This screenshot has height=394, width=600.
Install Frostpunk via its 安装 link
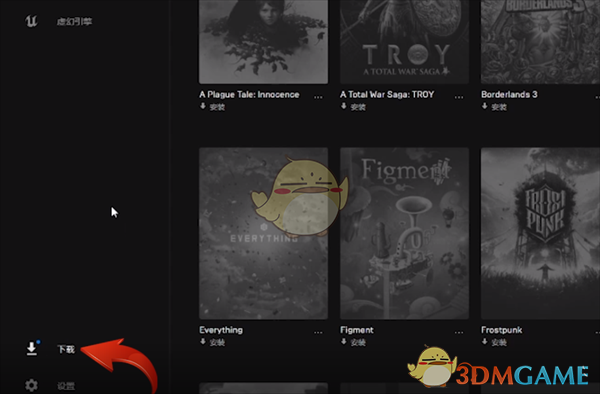coord(494,342)
